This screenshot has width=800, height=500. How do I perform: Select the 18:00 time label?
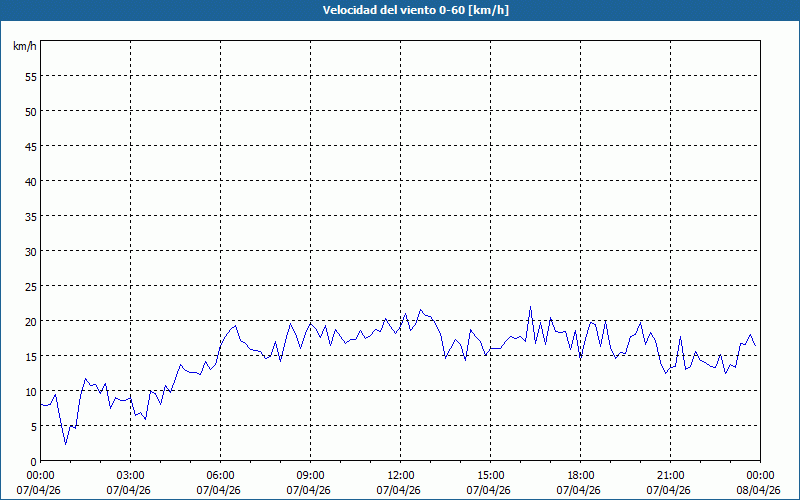(580, 475)
